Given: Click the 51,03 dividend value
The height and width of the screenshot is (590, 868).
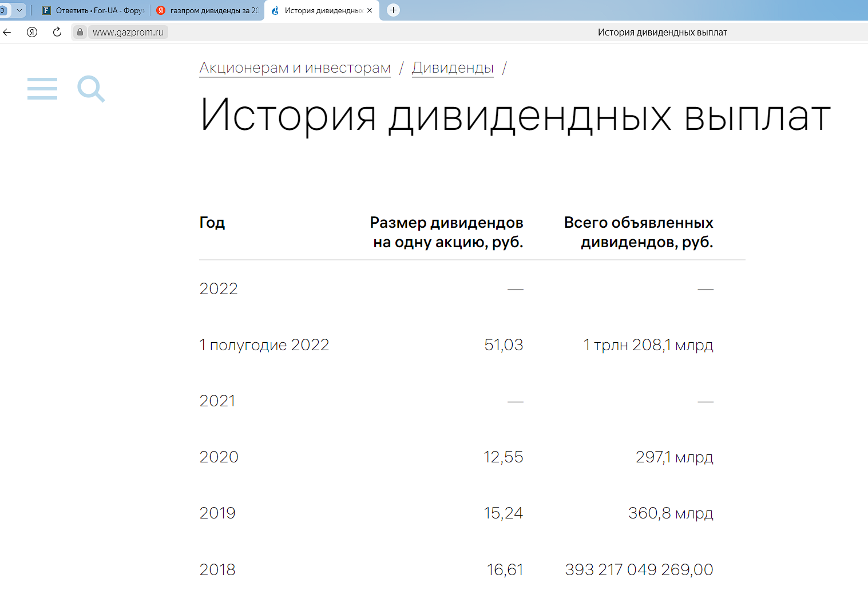Looking at the screenshot, I should (x=504, y=345).
